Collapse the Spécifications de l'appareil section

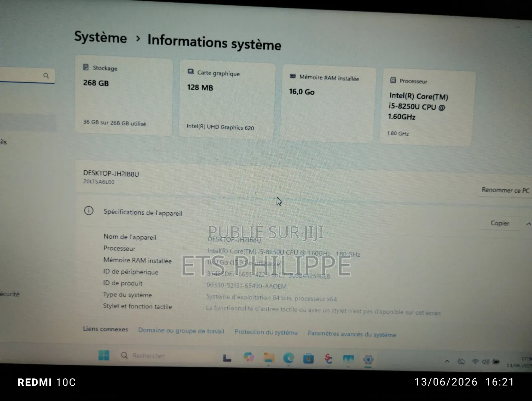tap(528, 224)
